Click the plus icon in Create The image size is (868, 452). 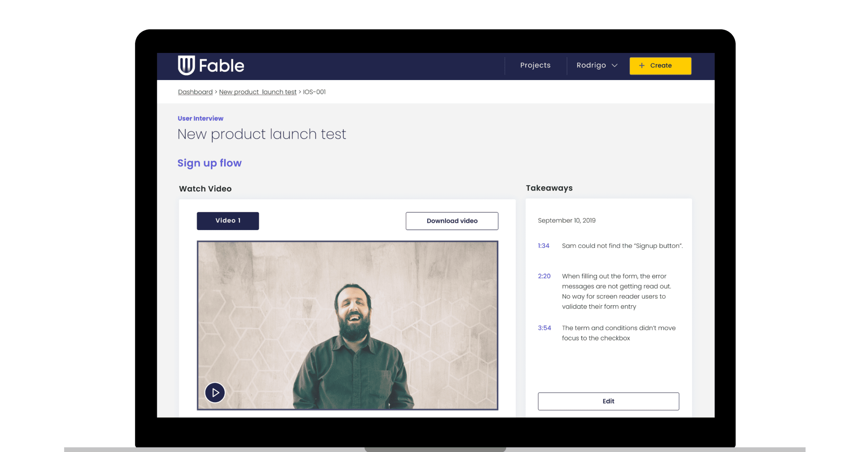(641, 65)
